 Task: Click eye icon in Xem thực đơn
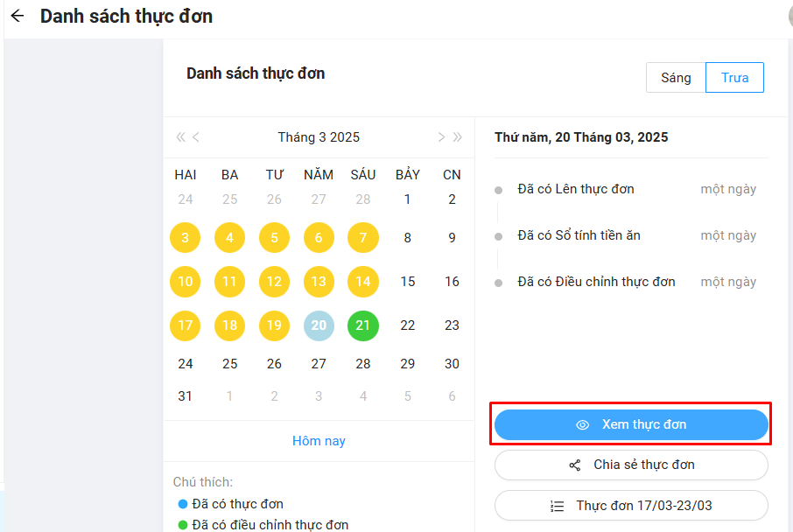[x=583, y=425]
